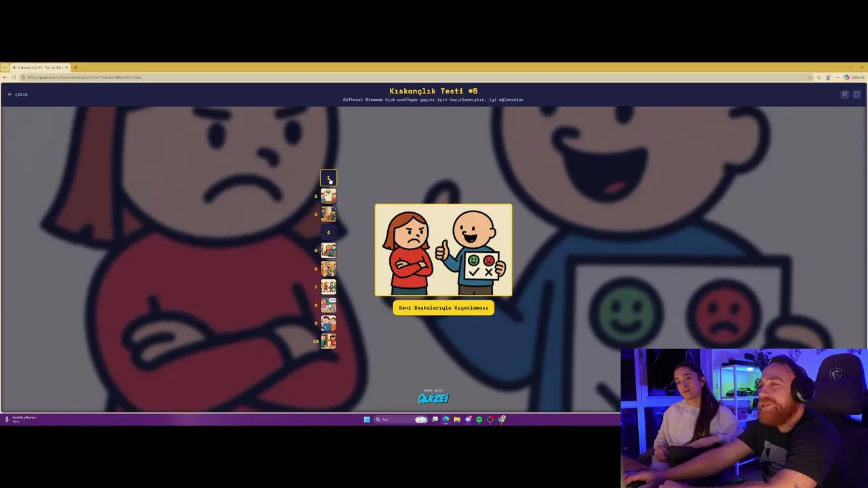The width and height of the screenshot is (868, 488).
Task: Select ranking slot number 1
Action: coord(328,178)
